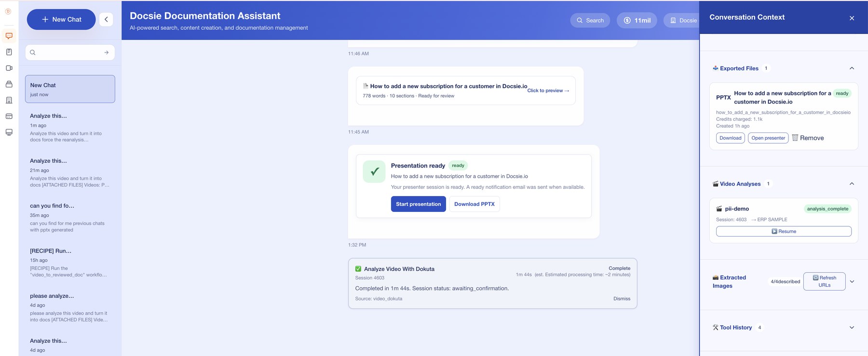Collapse the Video Analyses section chevron
The image size is (868, 356).
(852, 184)
